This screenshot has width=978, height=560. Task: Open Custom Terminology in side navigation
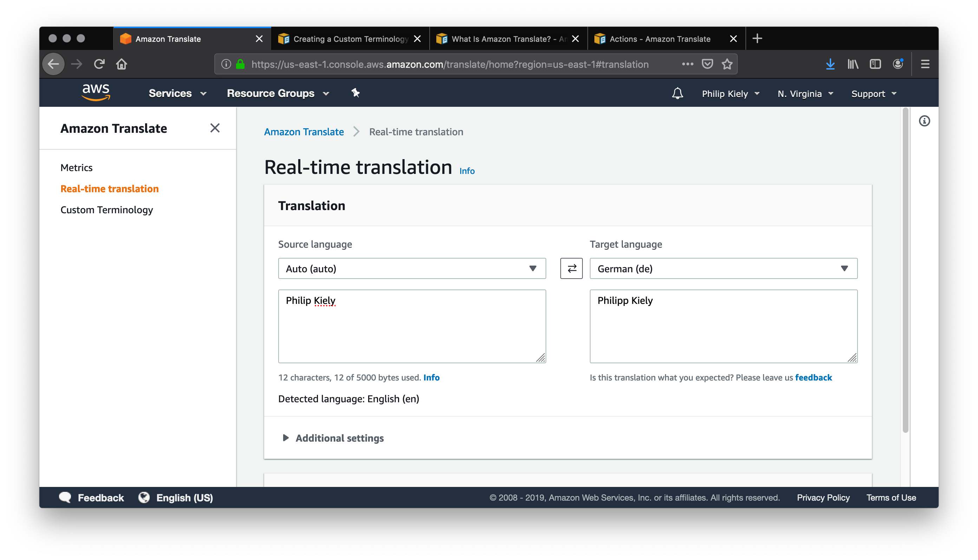point(106,210)
